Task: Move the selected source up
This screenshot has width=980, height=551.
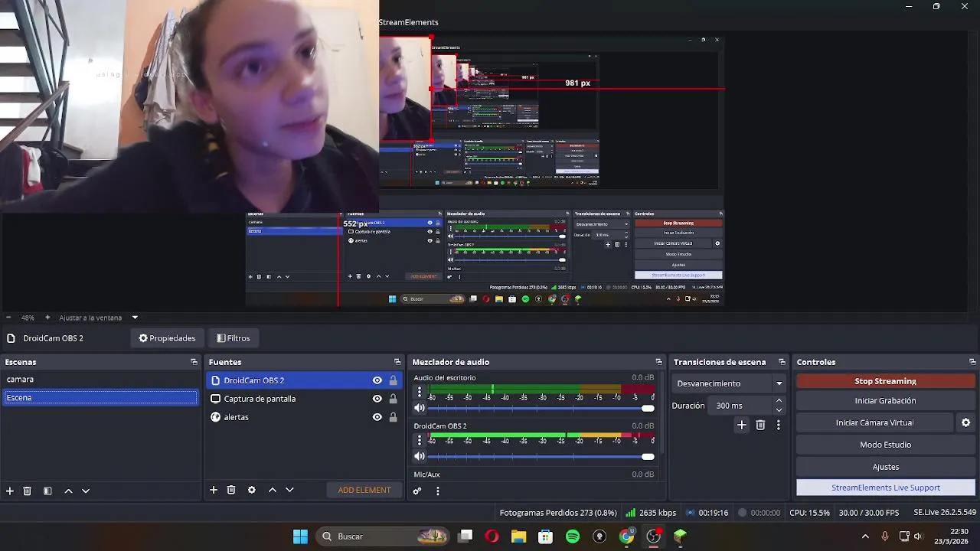Action: click(x=272, y=490)
